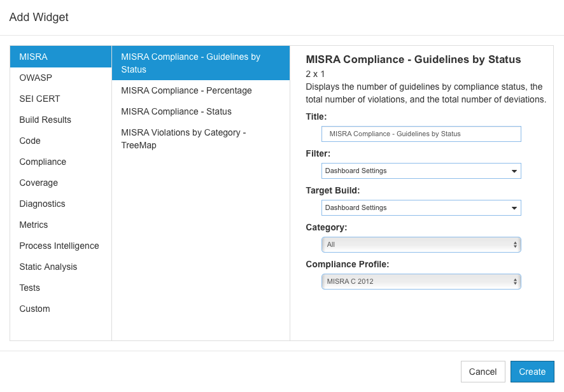Select the MISRA category
The width and height of the screenshot is (564, 392).
[x=60, y=57]
